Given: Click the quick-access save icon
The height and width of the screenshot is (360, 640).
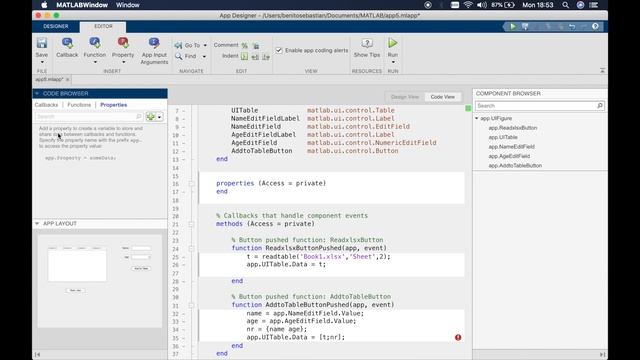Looking at the screenshot, I should tap(525, 27).
